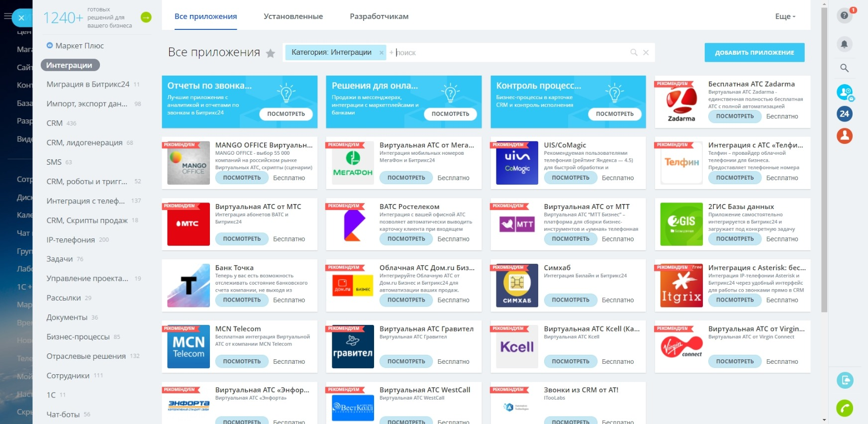Viewport: 868px width, 424px height.
Task: Clear the search field with the X icon
Action: [x=646, y=52]
